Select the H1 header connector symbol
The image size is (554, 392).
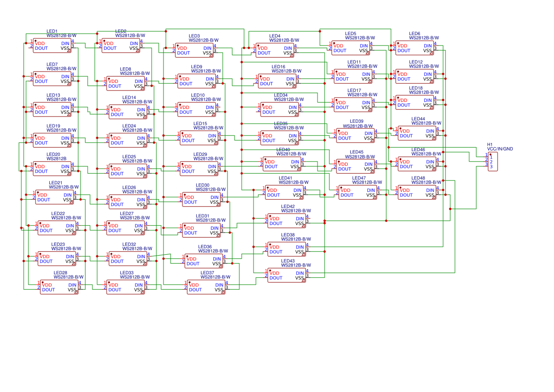pyautogui.click(x=492, y=162)
